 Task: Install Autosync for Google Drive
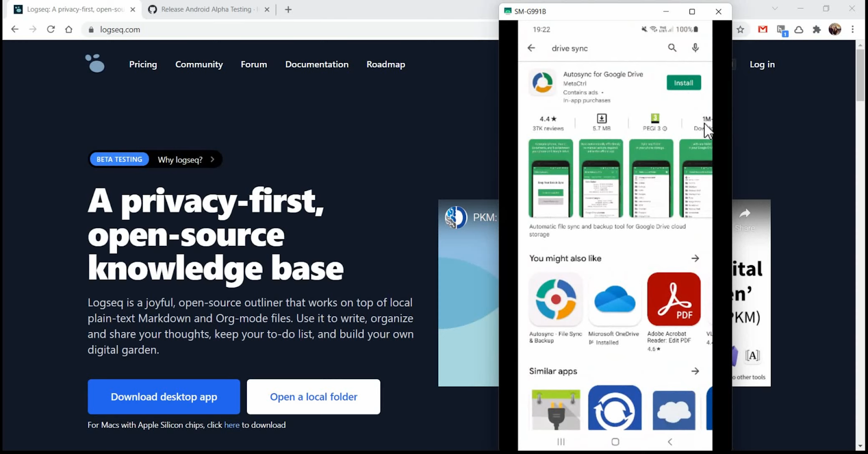[684, 82]
